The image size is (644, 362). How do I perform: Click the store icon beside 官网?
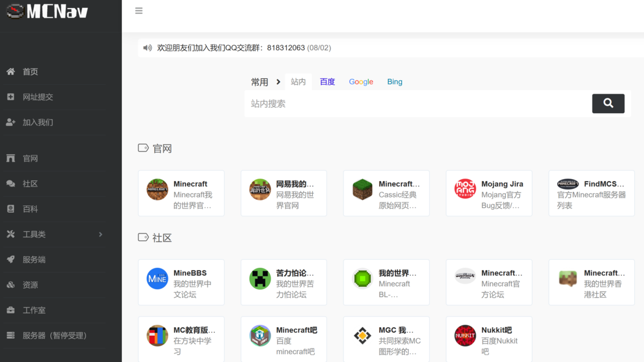10,158
